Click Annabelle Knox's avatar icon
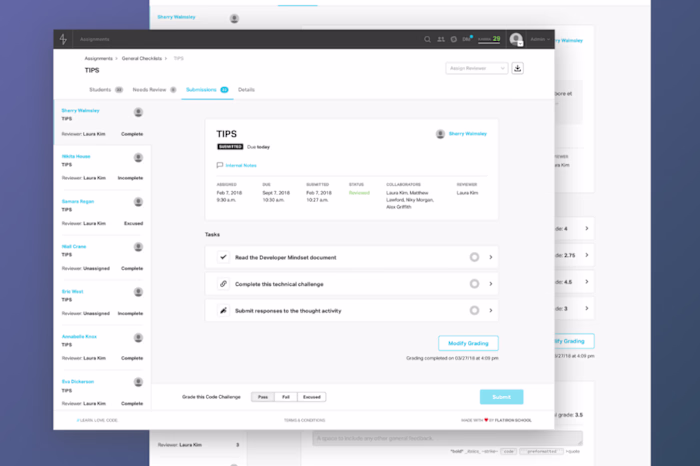The height and width of the screenshot is (466, 700). click(138, 338)
